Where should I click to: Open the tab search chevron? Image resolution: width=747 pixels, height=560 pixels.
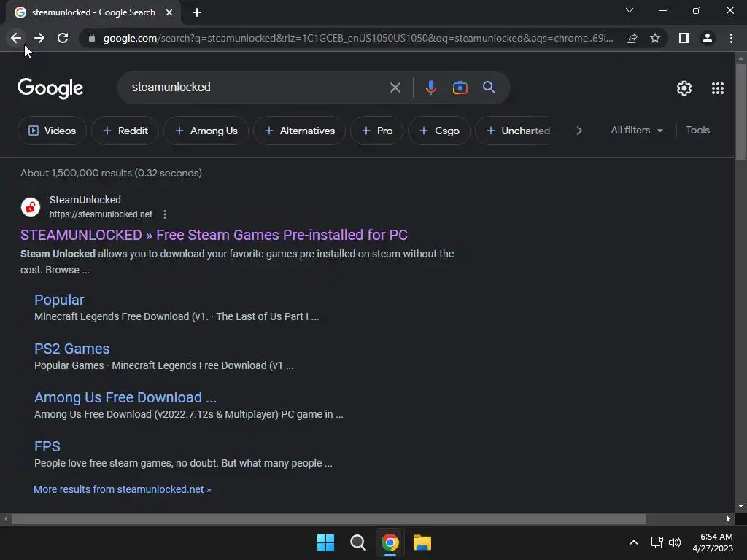point(630,10)
